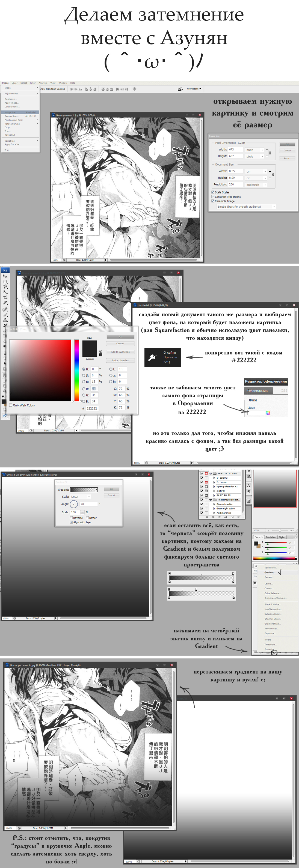Switch to the Styles tab
Viewport: 299px width, 868px height.
(282, 538)
